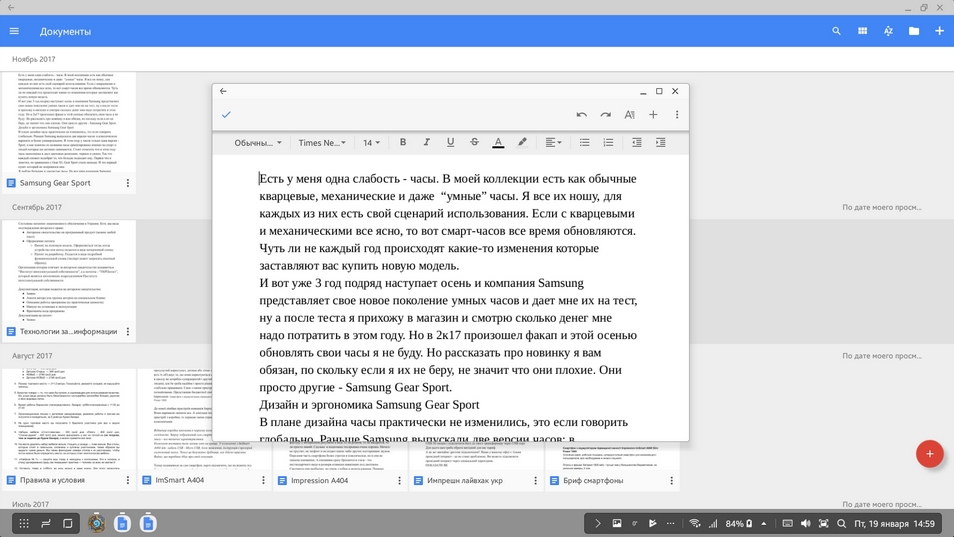This screenshot has width=954, height=537.
Task: Open the Бриф смартфоны document label
Action: click(x=593, y=480)
